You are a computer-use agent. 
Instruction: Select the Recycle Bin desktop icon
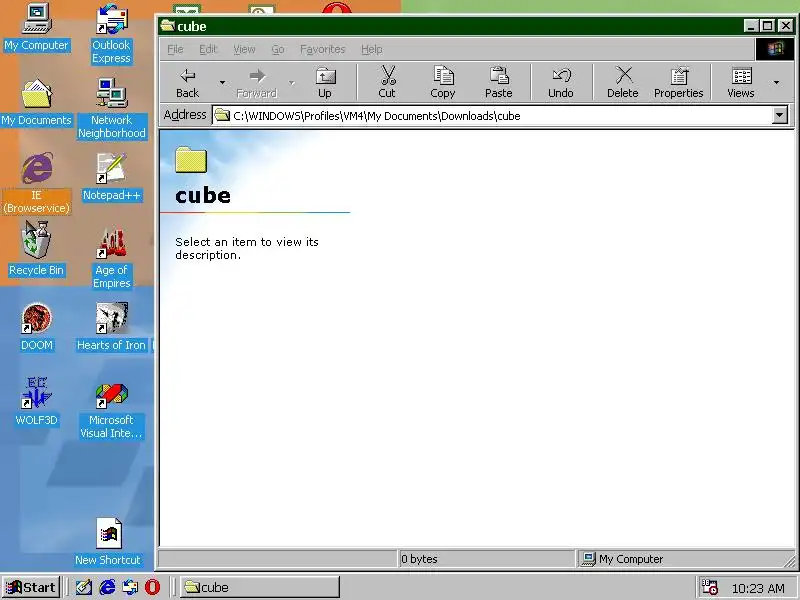pyautogui.click(x=36, y=249)
